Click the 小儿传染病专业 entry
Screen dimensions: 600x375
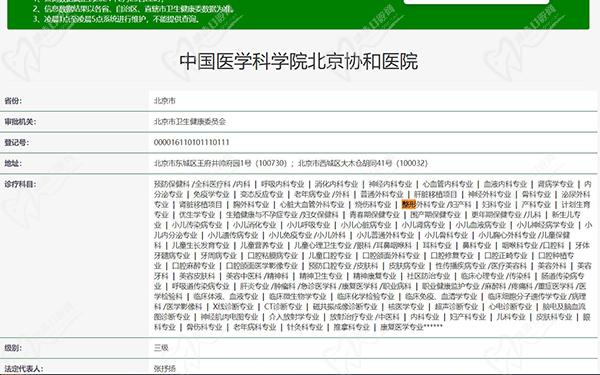(197, 225)
